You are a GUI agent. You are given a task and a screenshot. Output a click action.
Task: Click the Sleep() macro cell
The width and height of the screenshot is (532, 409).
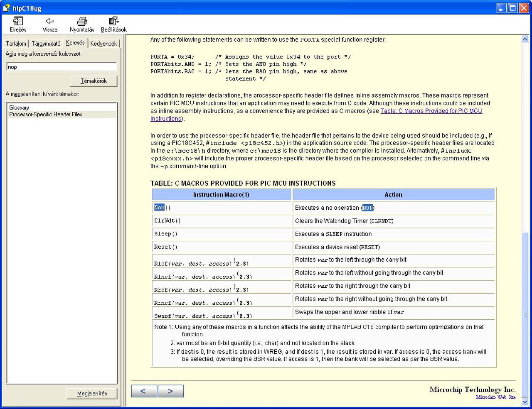pyautogui.click(x=222, y=234)
